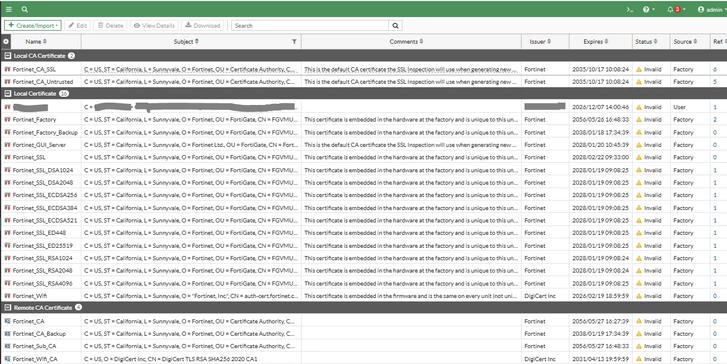Click the Fortinet_CA_Backup certificate icon
The height and width of the screenshot is (364, 727).
coord(7,333)
